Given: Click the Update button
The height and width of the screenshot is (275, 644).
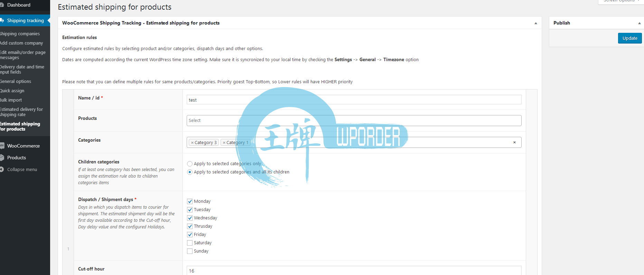Looking at the screenshot, I should (630, 38).
